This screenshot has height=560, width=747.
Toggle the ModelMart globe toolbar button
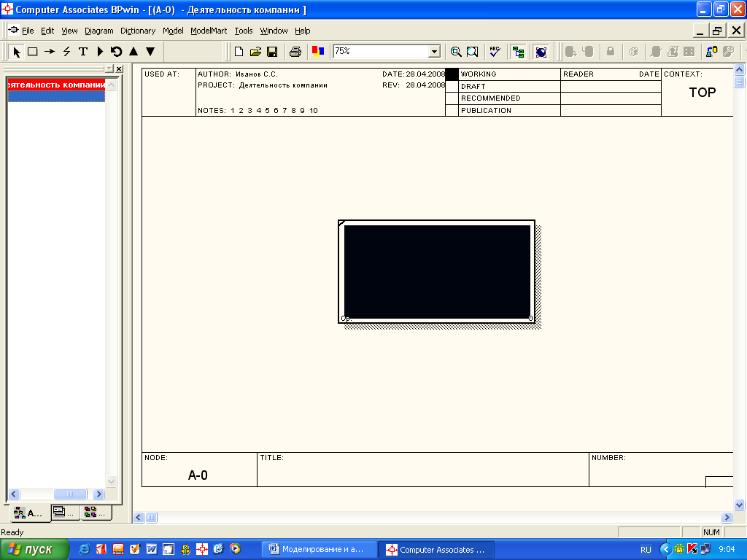(541, 52)
